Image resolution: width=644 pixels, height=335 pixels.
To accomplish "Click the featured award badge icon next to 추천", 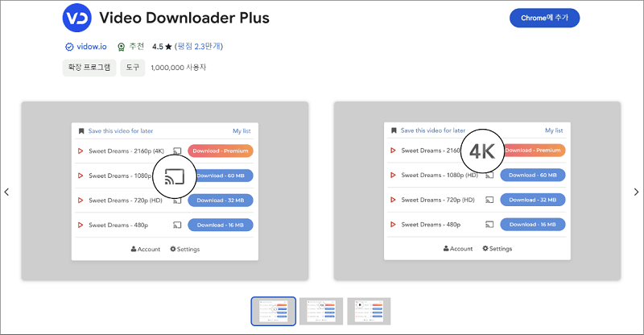I will click(122, 47).
